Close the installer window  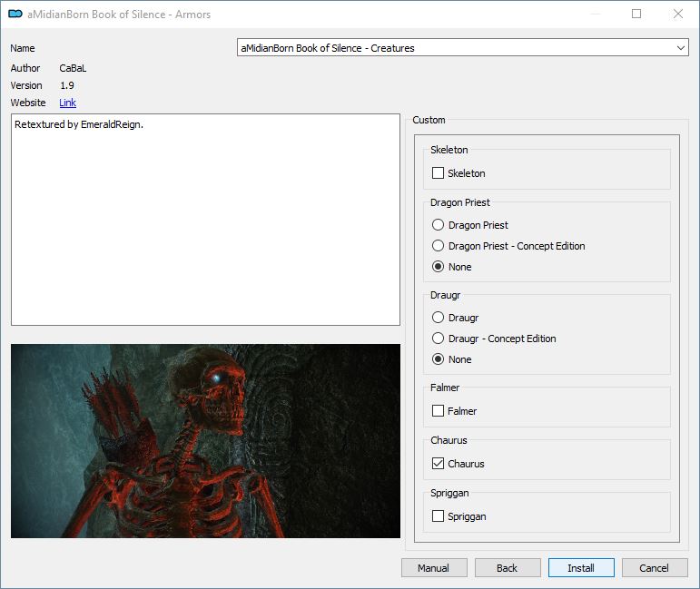click(678, 14)
